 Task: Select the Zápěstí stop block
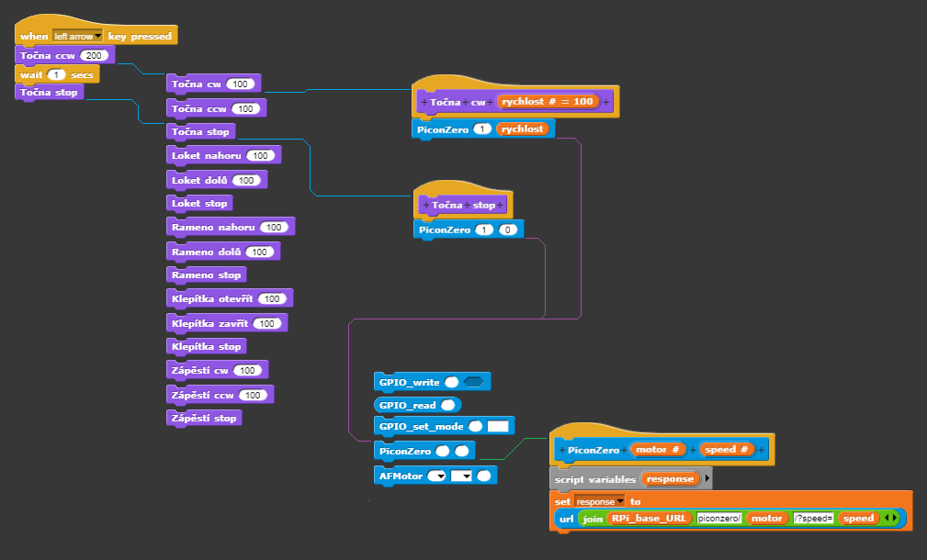204,419
